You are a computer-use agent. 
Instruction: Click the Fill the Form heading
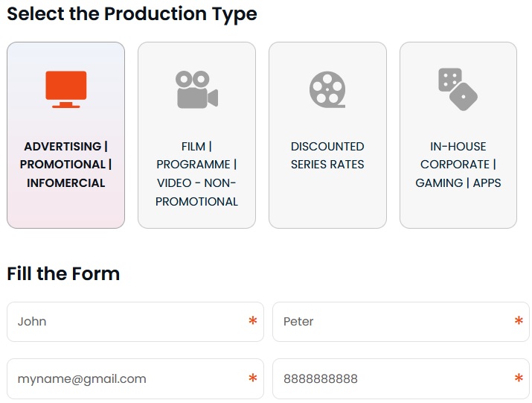[63, 273]
